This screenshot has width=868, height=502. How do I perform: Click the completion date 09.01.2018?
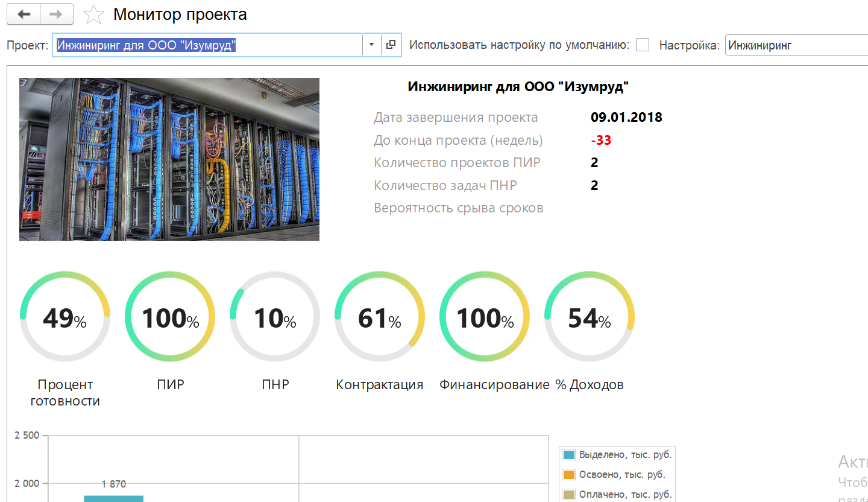click(626, 117)
